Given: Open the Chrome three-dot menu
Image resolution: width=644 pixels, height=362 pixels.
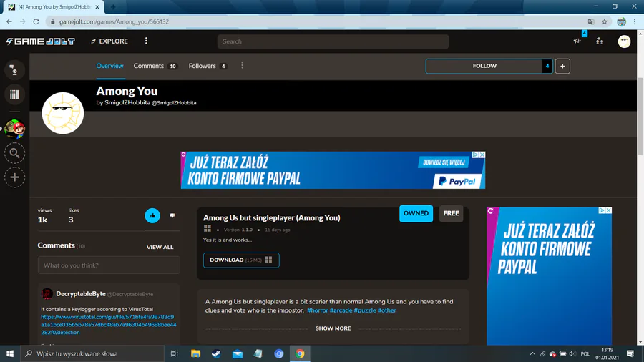Looking at the screenshot, I should click(x=635, y=21).
